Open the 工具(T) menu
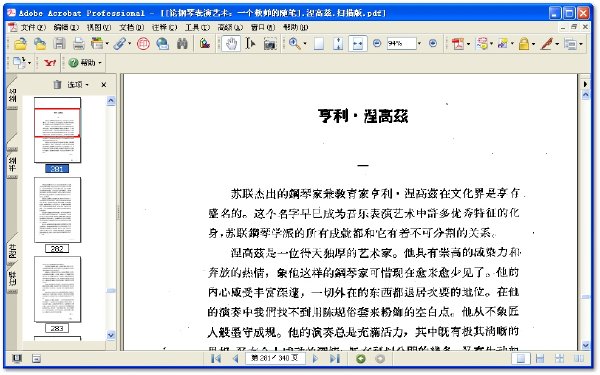 (197, 27)
